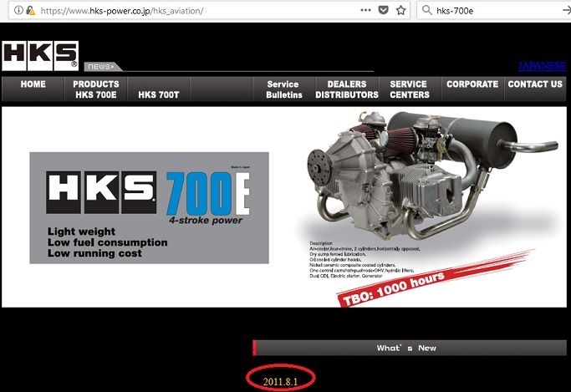Click the HKS logo at top left
Screen dimensions: 571x392
(40, 55)
